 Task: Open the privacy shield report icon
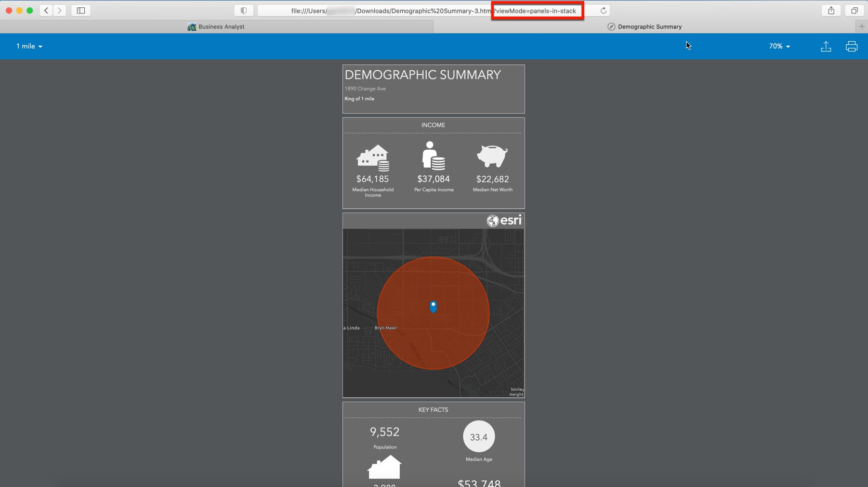pyautogui.click(x=244, y=10)
